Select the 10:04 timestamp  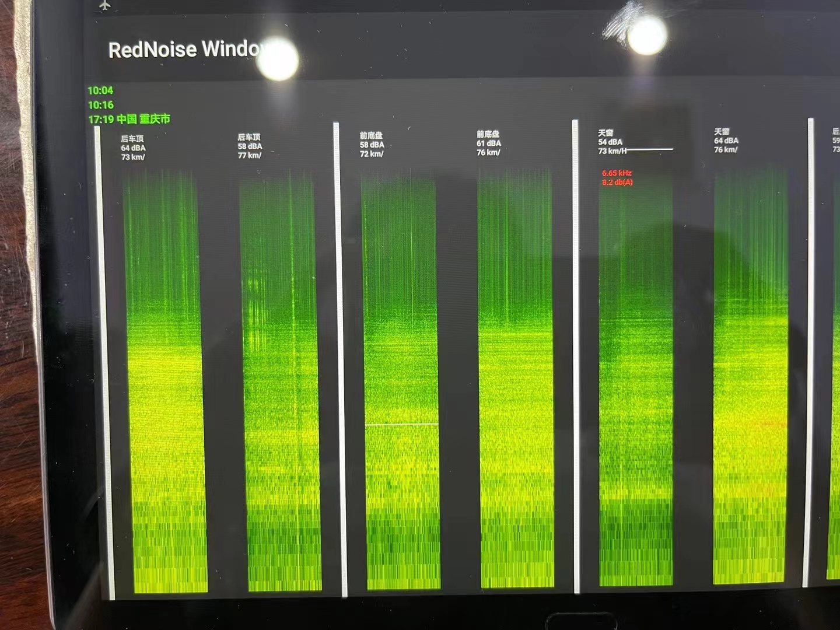click(100, 90)
